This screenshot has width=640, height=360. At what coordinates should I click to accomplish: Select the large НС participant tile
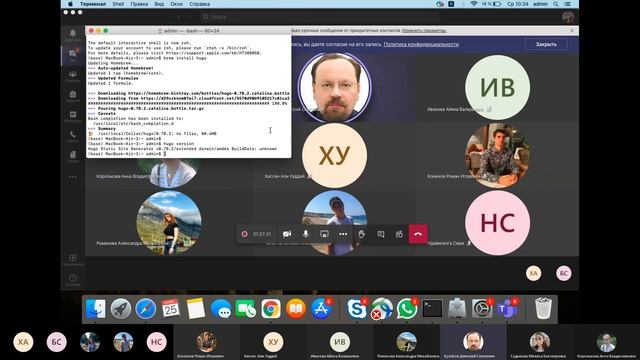tap(498, 223)
